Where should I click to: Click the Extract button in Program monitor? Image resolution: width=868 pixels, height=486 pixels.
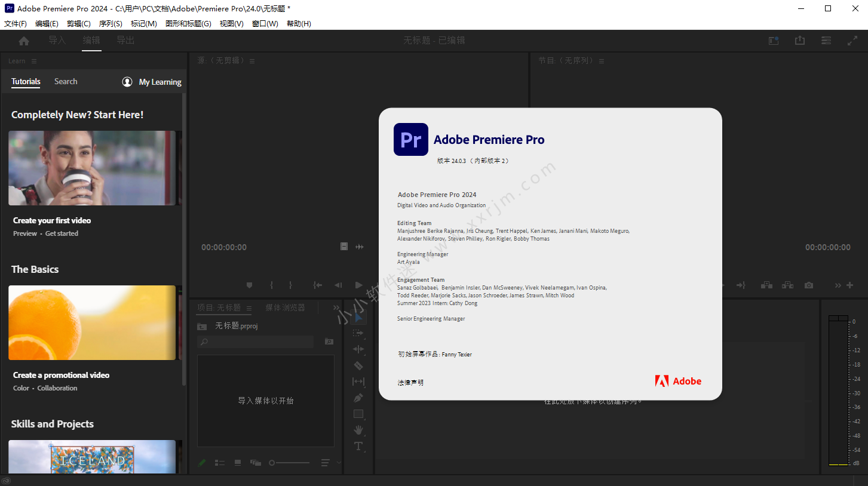788,285
